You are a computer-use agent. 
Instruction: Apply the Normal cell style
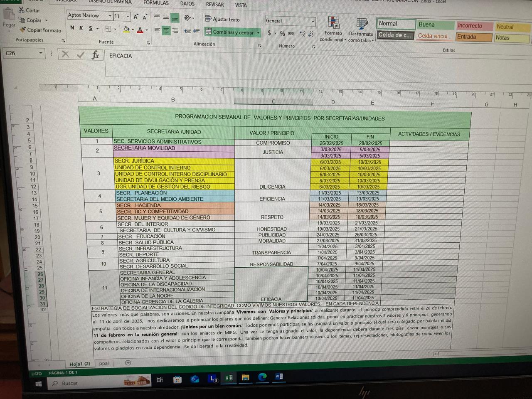(x=396, y=24)
